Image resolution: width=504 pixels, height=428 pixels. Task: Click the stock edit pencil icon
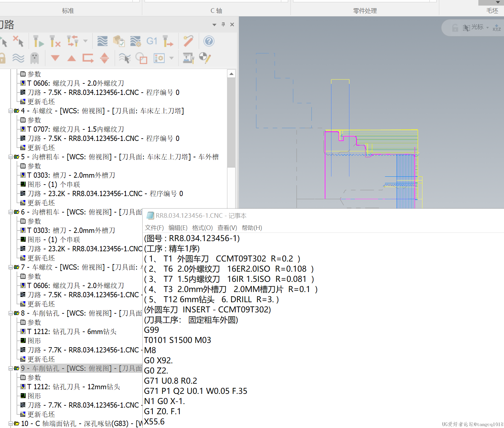point(205,58)
